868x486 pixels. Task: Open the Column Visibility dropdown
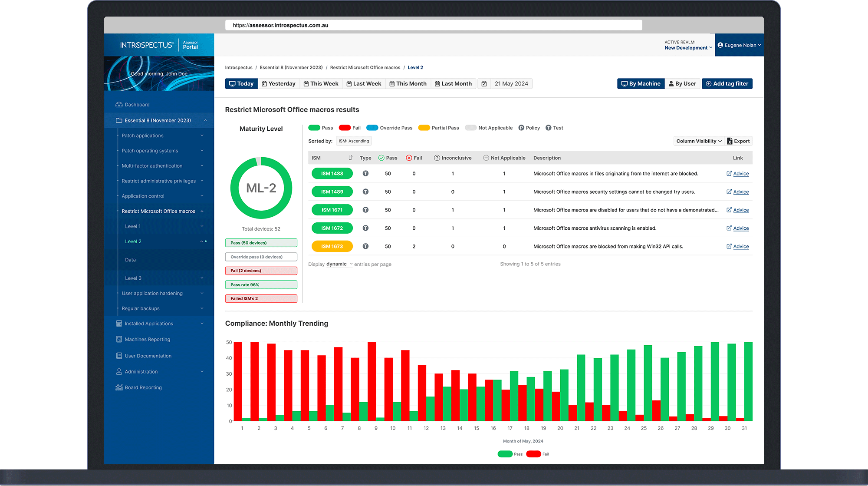699,141
